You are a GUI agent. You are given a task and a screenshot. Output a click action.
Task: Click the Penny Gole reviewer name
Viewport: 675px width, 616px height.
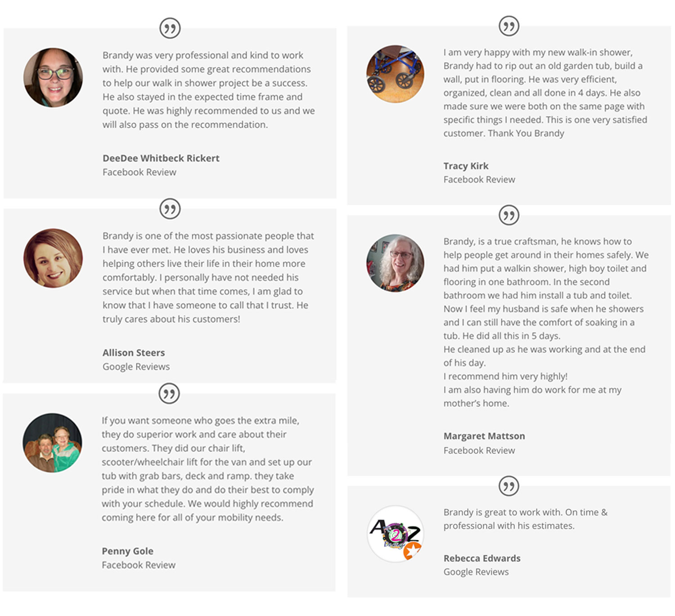click(127, 551)
